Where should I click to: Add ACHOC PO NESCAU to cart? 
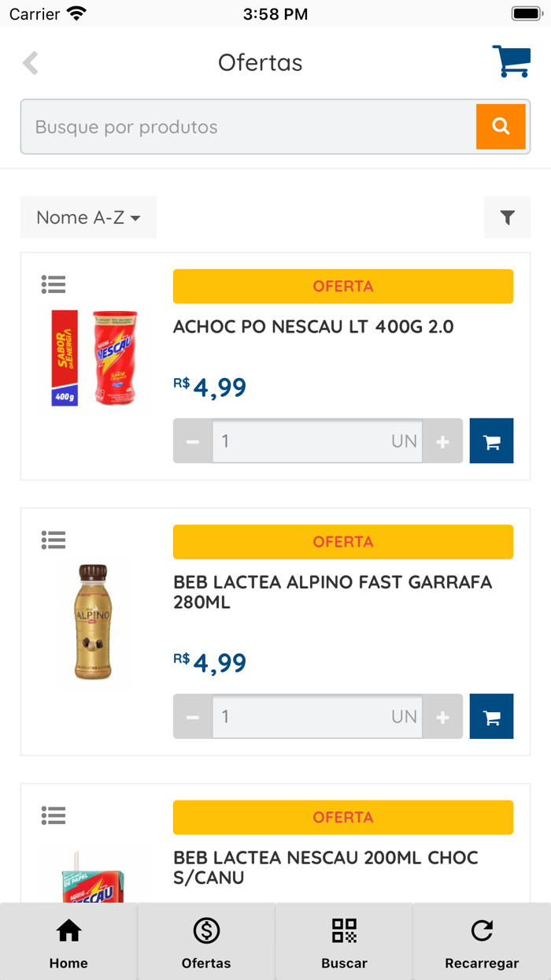(x=491, y=440)
